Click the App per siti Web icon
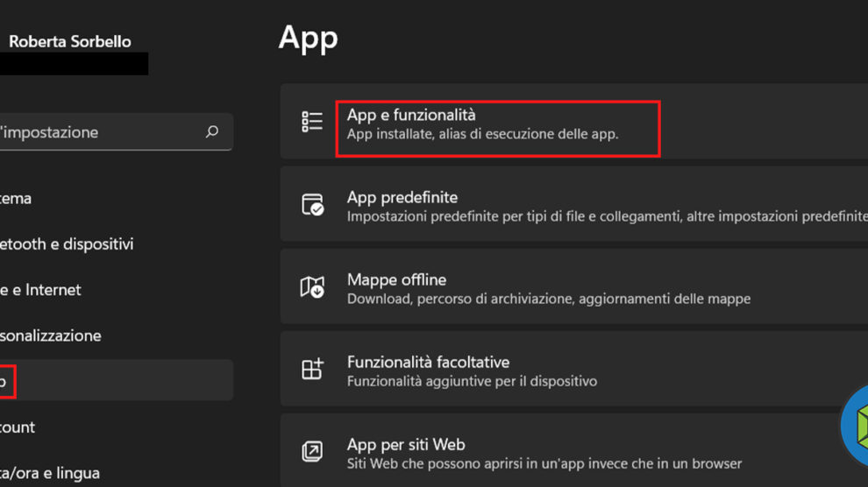 [x=312, y=452]
